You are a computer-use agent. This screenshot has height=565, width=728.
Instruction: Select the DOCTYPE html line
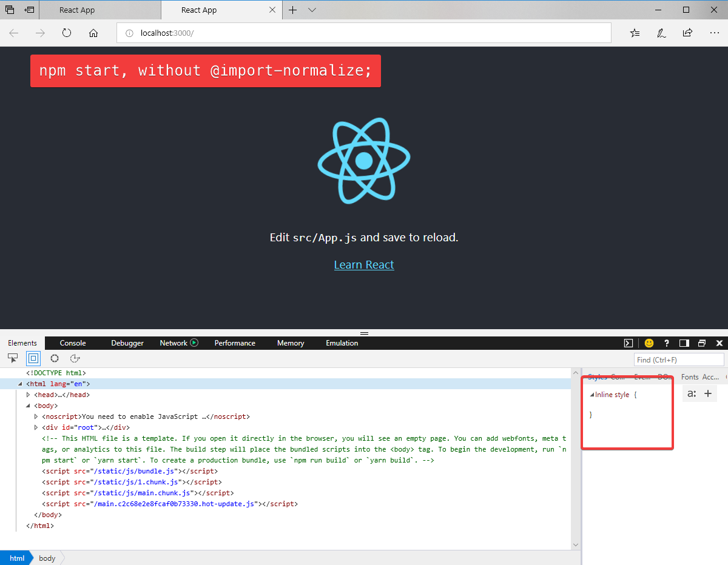(56, 373)
